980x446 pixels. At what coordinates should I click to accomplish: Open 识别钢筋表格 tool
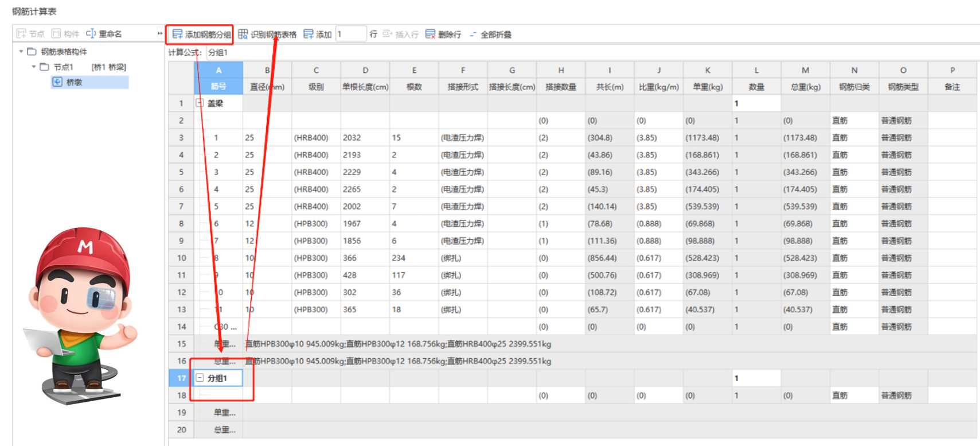243,34
